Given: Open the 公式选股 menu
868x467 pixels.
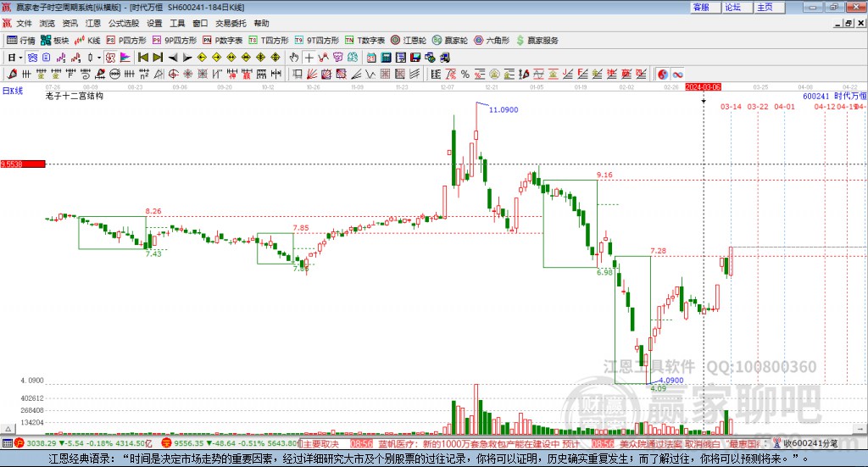Looking at the screenshot, I should [x=124, y=23].
